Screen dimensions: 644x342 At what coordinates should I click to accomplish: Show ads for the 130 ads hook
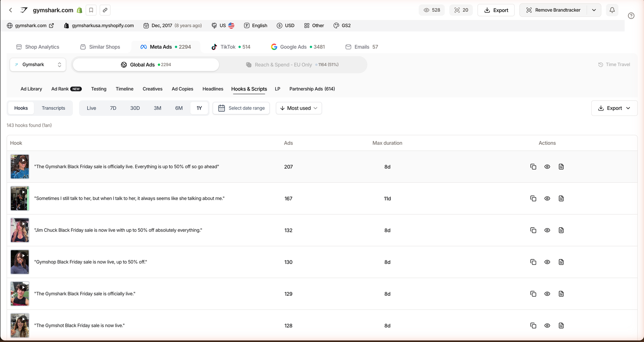(547, 262)
